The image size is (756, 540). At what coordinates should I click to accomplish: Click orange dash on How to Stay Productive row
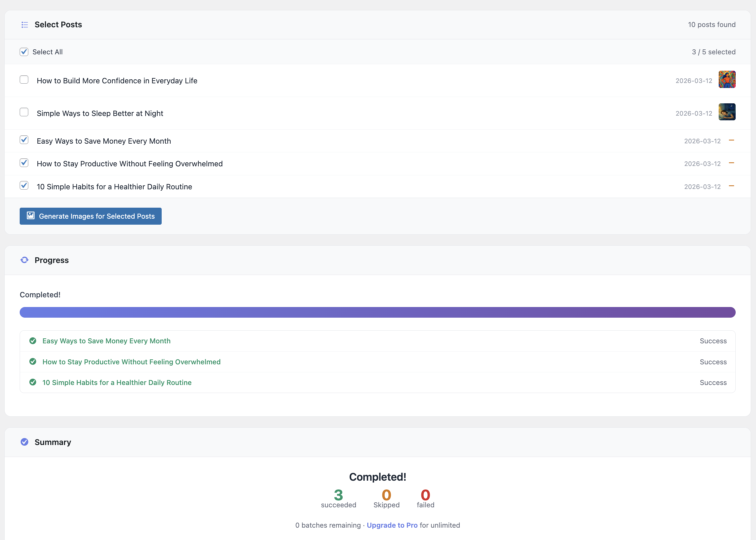tap(731, 163)
